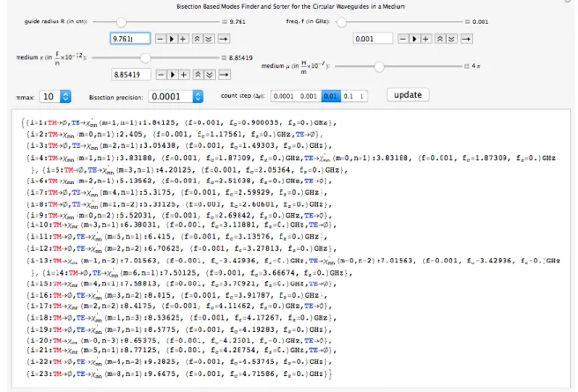This screenshot has height=392, width=578.
Task: Click the direction arrow icon for frequency
Action: pyautogui.click(x=467, y=39)
